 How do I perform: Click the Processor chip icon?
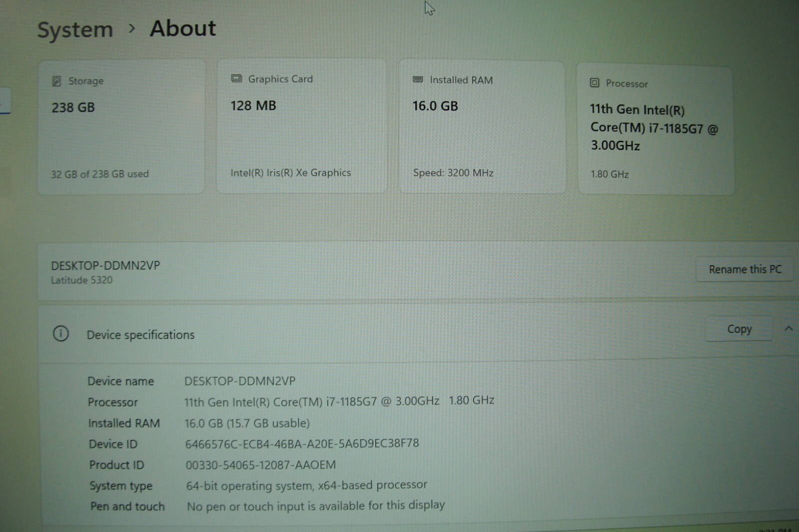click(x=594, y=83)
